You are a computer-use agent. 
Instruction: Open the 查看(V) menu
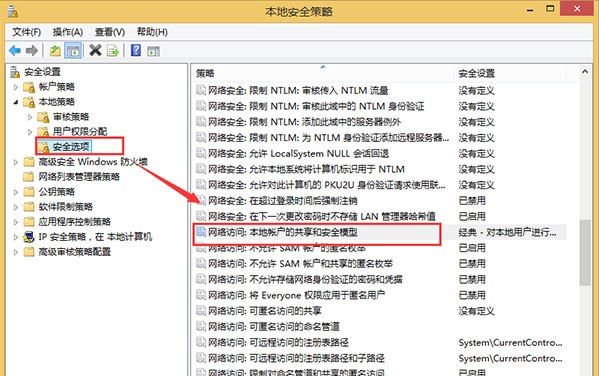(x=110, y=32)
